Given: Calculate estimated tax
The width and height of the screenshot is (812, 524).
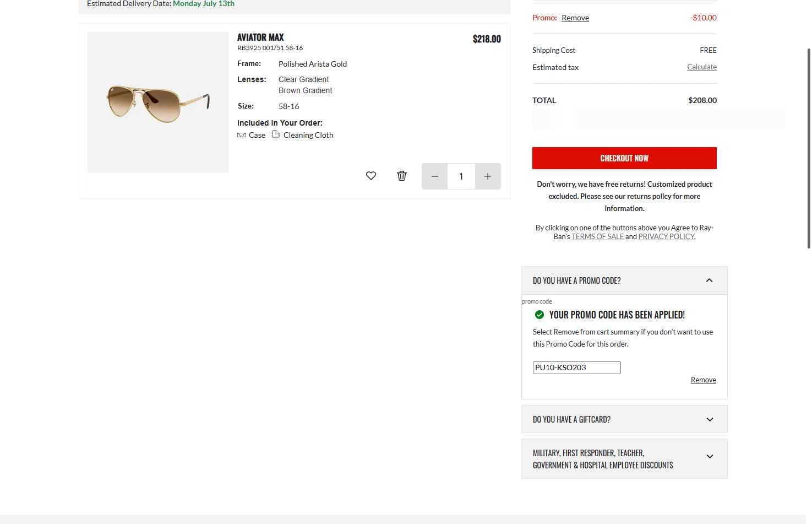Looking at the screenshot, I should coord(702,67).
